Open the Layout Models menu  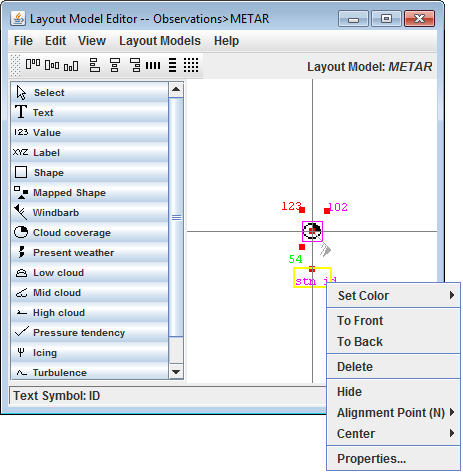coord(160,41)
